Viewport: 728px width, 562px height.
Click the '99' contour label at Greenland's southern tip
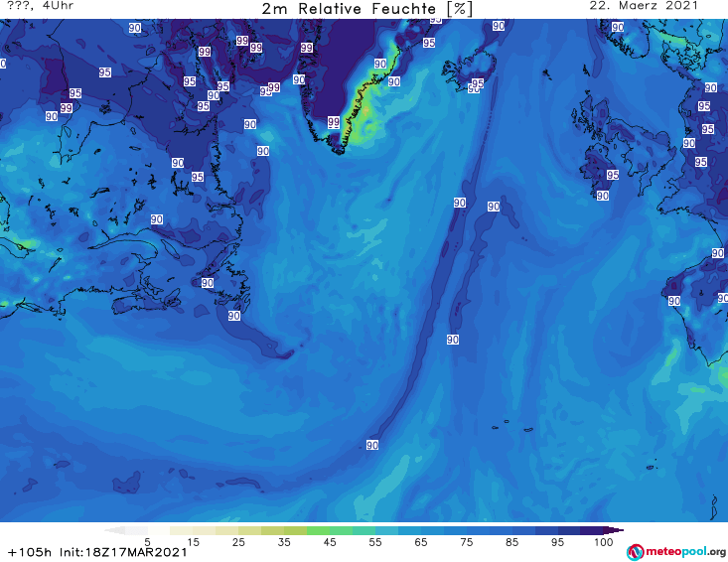pos(334,122)
